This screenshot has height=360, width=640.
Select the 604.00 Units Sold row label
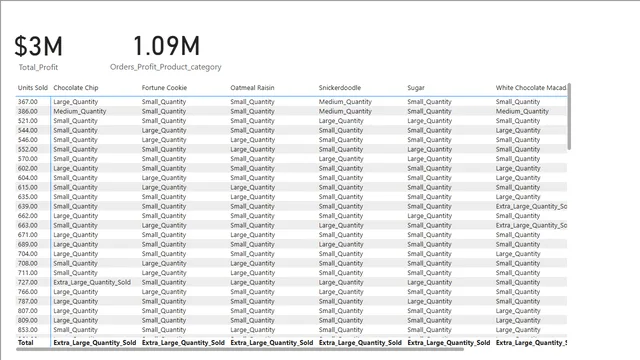click(x=28, y=178)
